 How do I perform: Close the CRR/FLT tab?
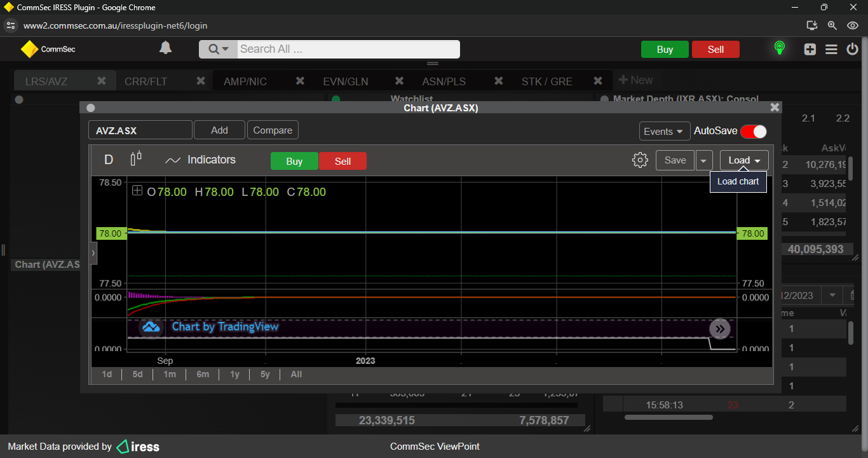coord(201,81)
